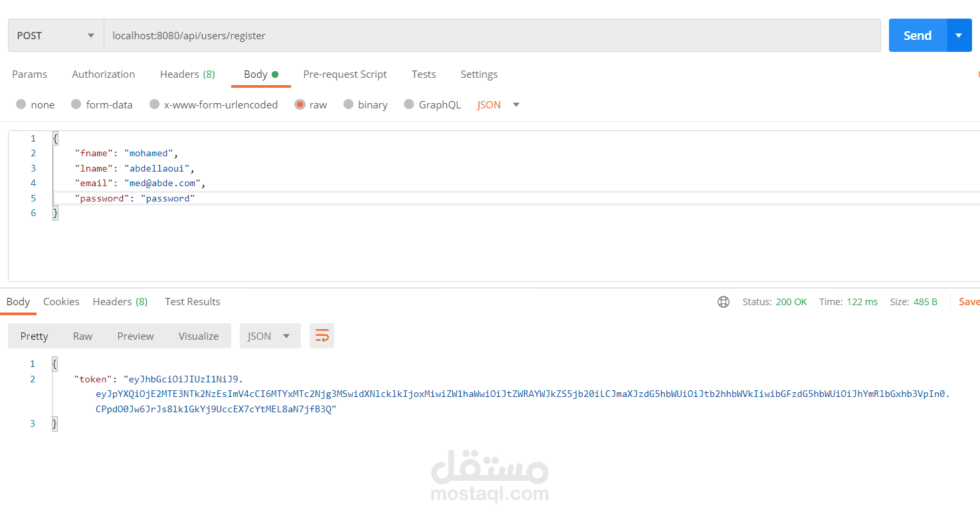980x514 pixels.
Task: Switch the response view to Preview
Action: (x=135, y=336)
